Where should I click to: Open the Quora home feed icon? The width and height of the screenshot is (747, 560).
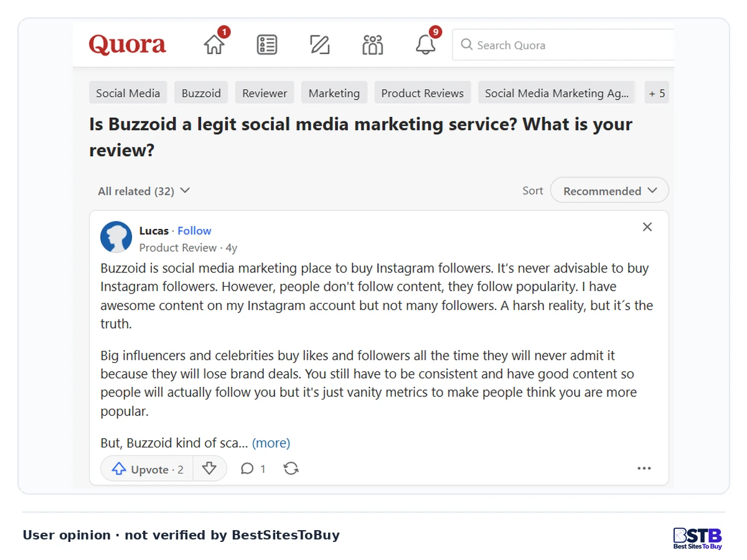tap(214, 44)
